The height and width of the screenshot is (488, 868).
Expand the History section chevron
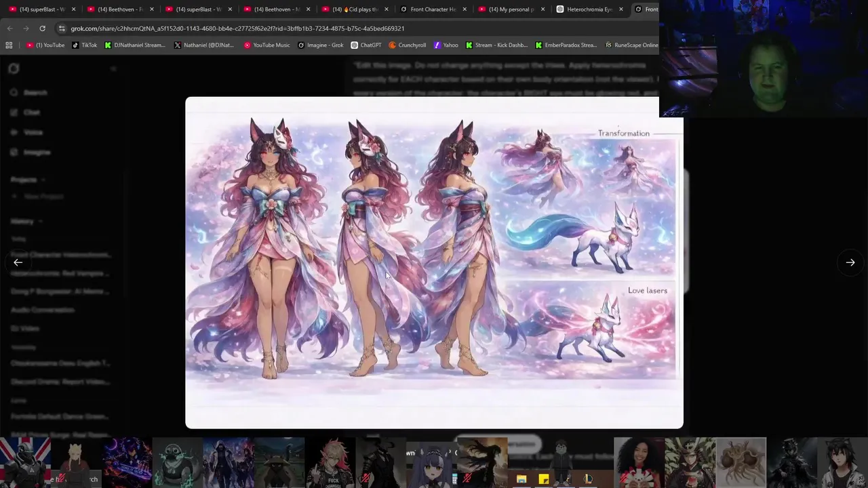[x=41, y=221]
